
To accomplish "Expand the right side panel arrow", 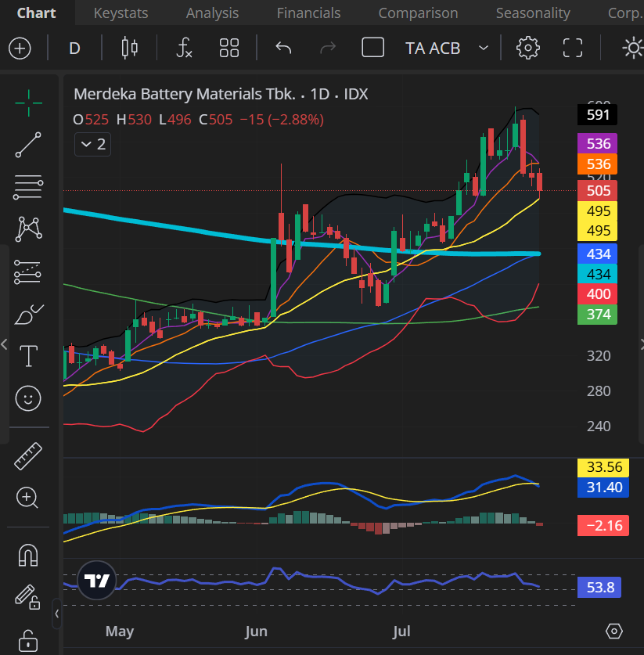I will 642,344.
